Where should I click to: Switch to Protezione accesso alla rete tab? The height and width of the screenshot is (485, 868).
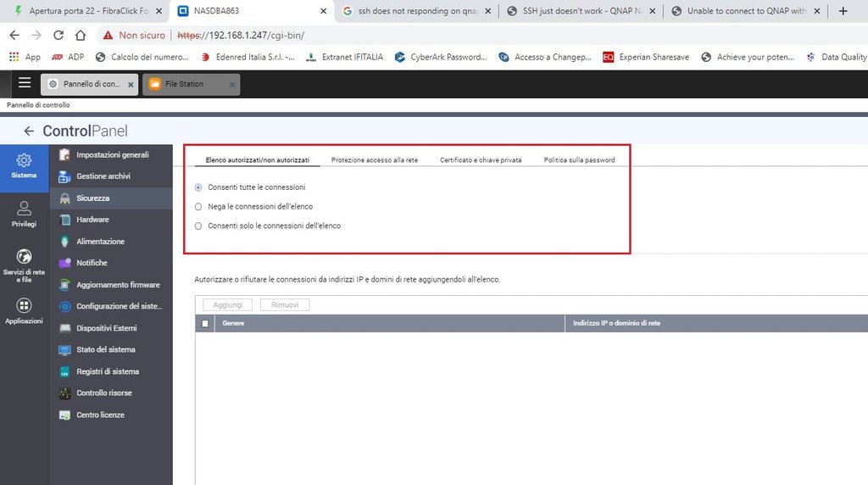(x=375, y=160)
